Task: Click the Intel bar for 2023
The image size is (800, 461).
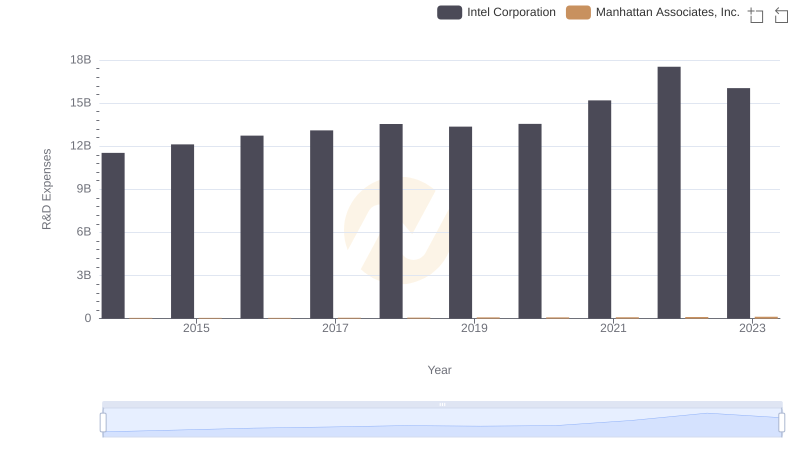Action: click(x=738, y=203)
